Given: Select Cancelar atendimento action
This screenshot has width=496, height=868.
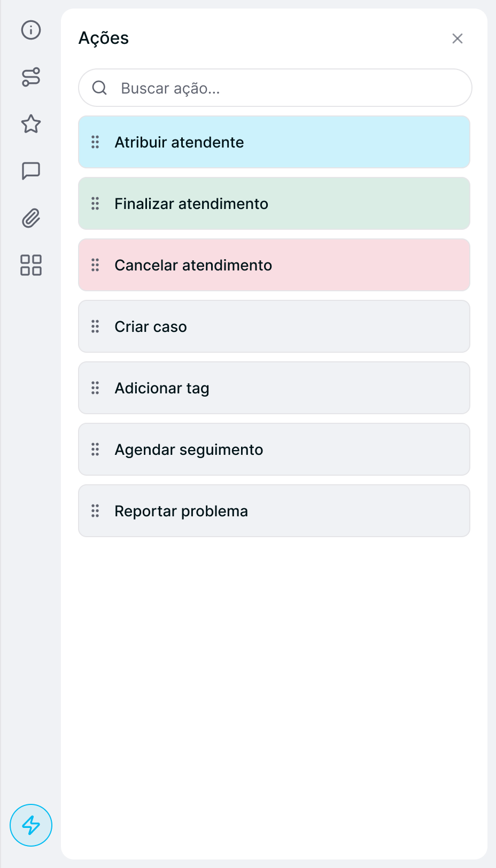Looking at the screenshot, I should tap(274, 265).
